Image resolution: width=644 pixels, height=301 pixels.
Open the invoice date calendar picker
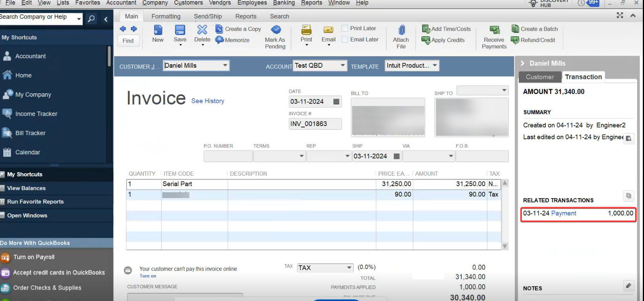[x=336, y=101]
